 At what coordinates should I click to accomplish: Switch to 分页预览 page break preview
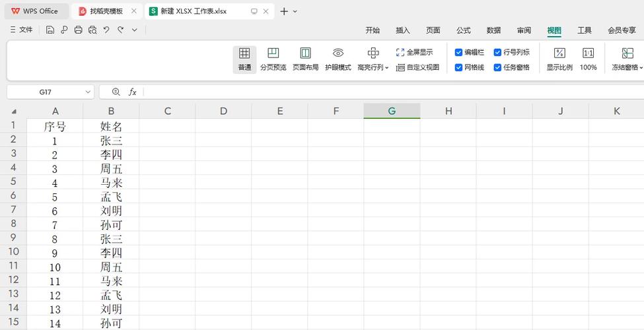(273, 59)
